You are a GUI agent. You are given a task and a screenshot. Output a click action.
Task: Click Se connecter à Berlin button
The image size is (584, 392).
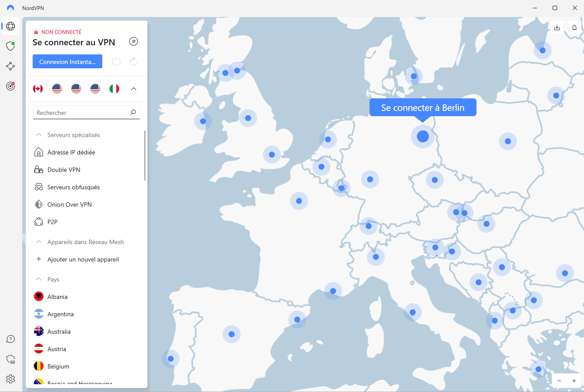423,108
